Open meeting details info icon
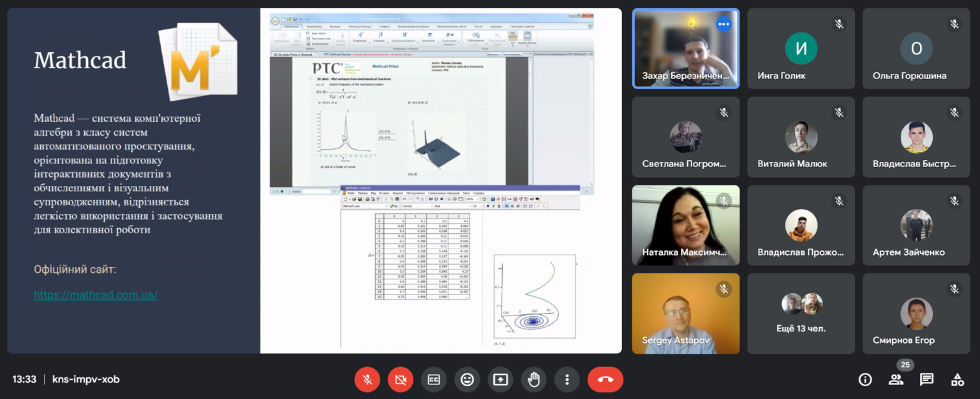Image resolution: width=980 pixels, height=399 pixels. point(865,380)
